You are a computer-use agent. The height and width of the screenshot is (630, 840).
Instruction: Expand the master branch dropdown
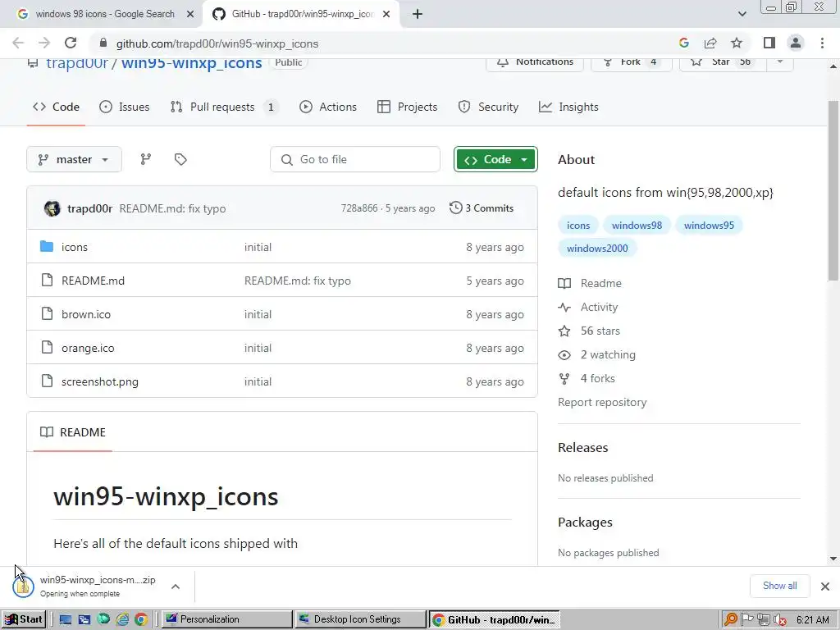pos(74,159)
